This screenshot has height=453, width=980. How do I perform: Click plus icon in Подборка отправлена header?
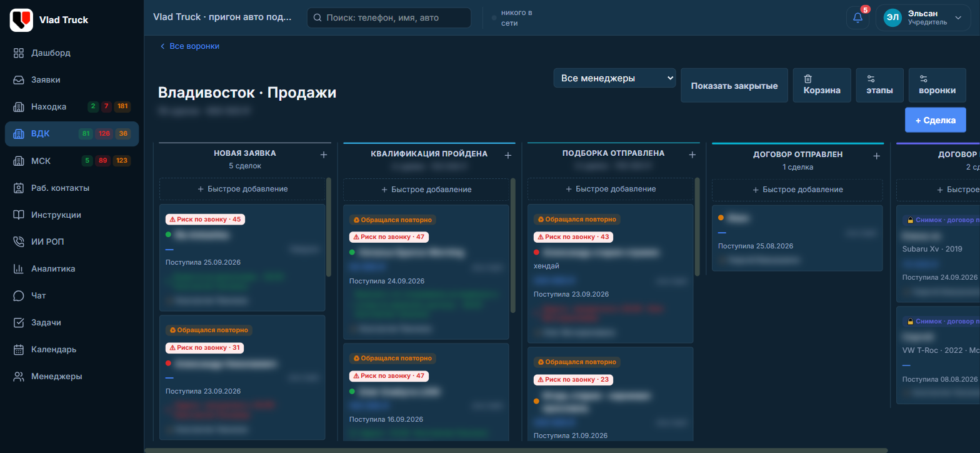coord(692,155)
